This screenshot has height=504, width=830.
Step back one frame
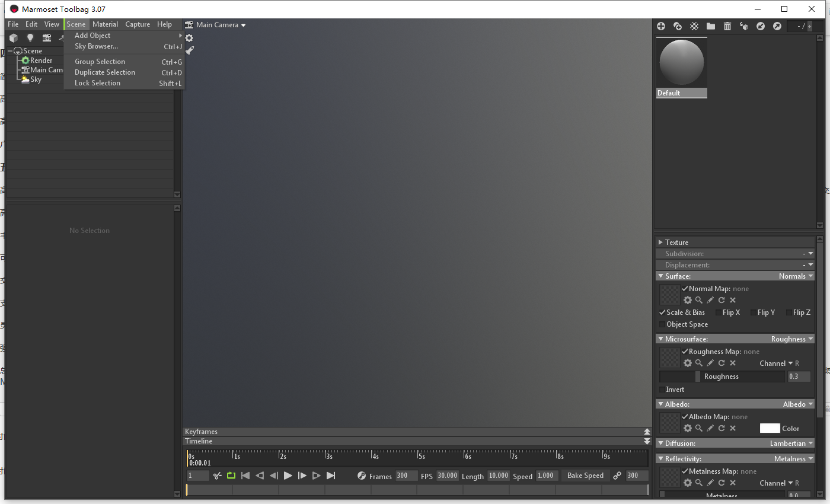(x=274, y=476)
